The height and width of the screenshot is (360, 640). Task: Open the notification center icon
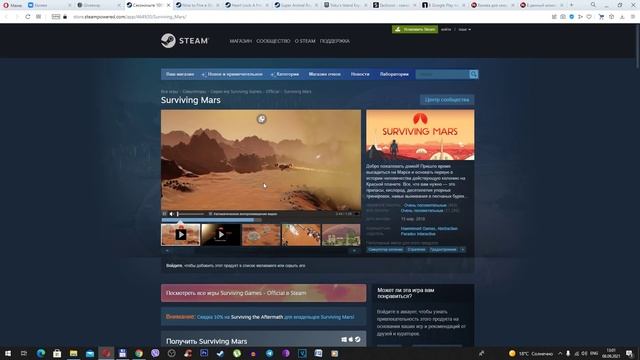point(629,353)
